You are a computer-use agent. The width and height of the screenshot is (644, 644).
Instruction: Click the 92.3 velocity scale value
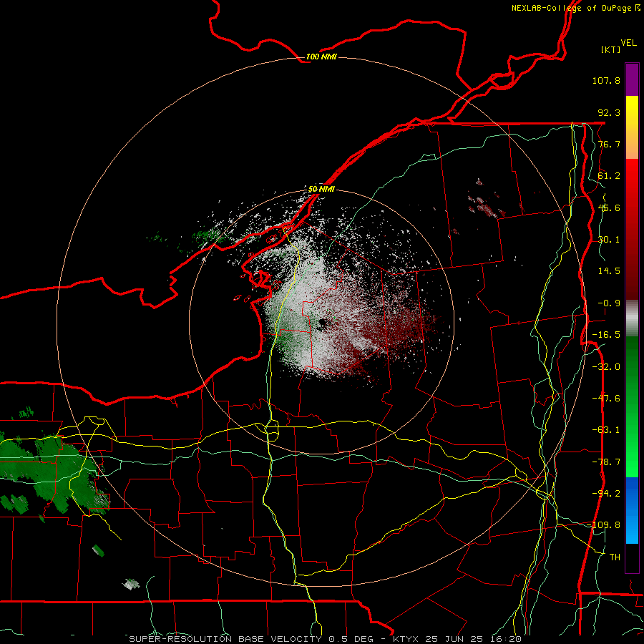click(609, 112)
